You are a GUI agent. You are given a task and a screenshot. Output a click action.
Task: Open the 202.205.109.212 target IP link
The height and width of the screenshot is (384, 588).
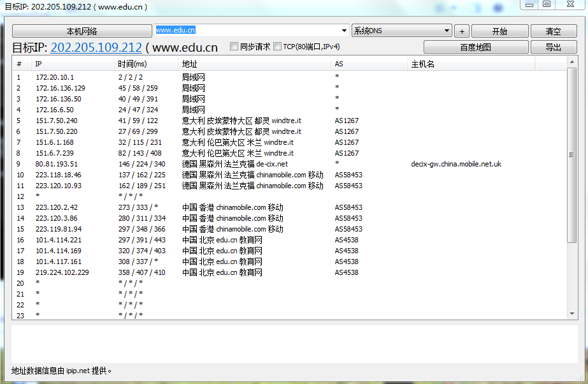[96, 48]
